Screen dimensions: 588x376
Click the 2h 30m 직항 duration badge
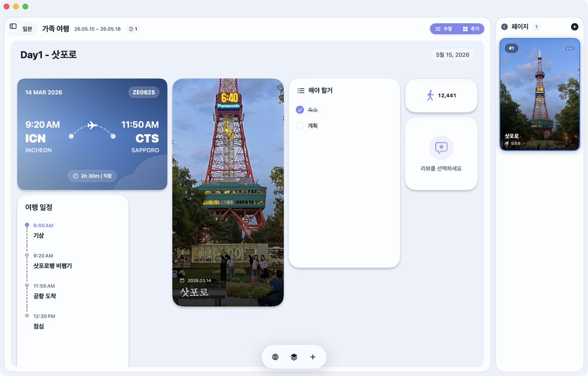click(x=92, y=176)
